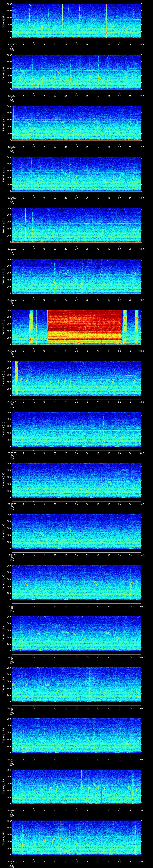Click the orange spike near 44s in 22:01:00 spectrogram
153x868 pixels.
tap(107, 20)
